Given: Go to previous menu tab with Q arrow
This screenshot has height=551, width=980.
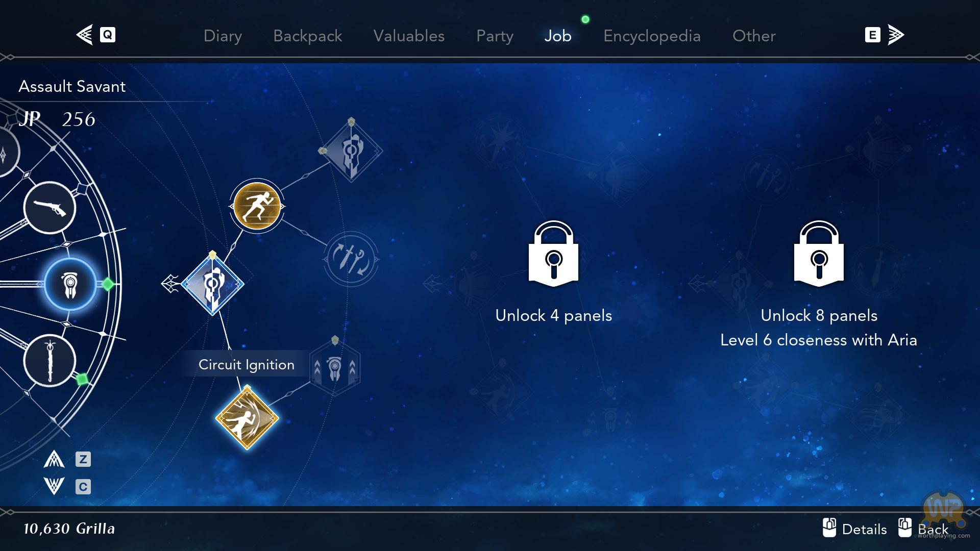Looking at the screenshot, I should pyautogui.click(x=95, y=35).
